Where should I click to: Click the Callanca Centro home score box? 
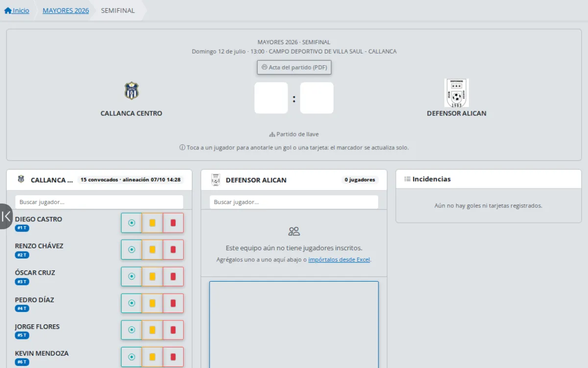tap(271, 98)
